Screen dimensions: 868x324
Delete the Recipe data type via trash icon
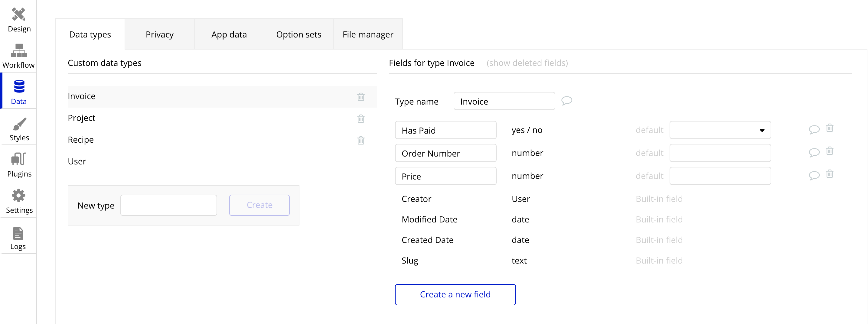pos(361,141)
